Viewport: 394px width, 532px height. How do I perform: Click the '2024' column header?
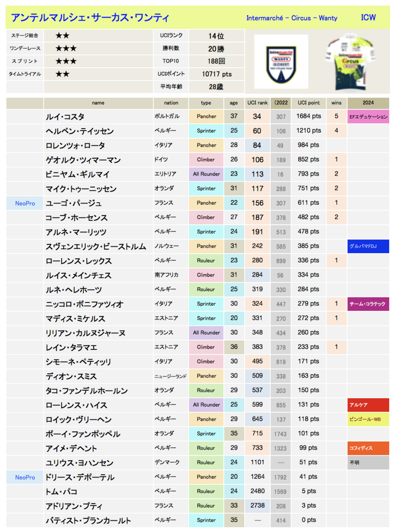click(368, 103)
